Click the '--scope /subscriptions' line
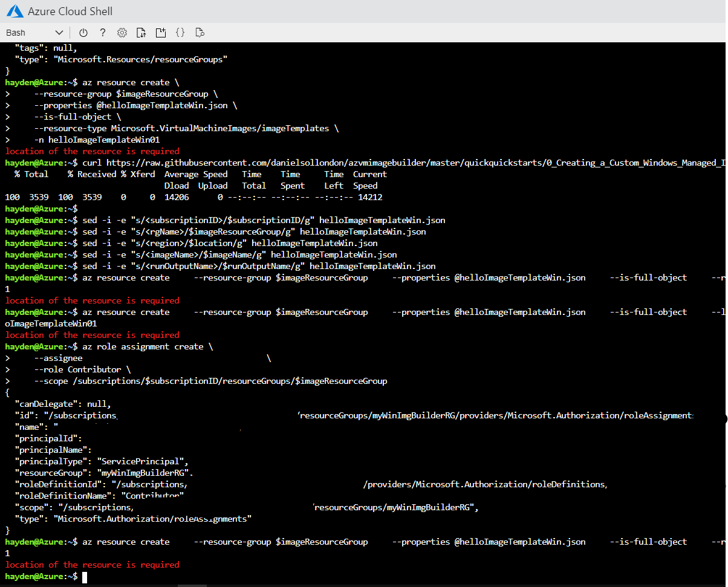728x587 pixels. pyautogui.click(x=210, y=381)
